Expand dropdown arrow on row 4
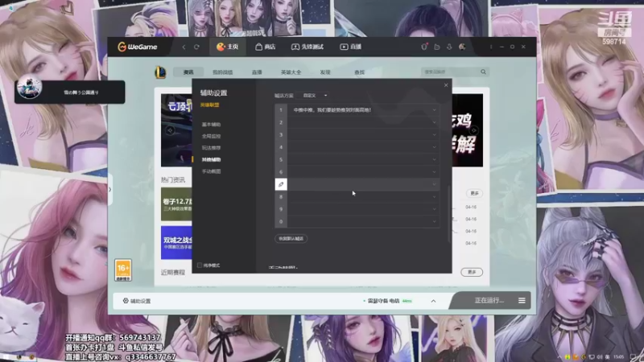Image resolution: width=644 pixels, height=362 pixels. [x=434, y=147]
